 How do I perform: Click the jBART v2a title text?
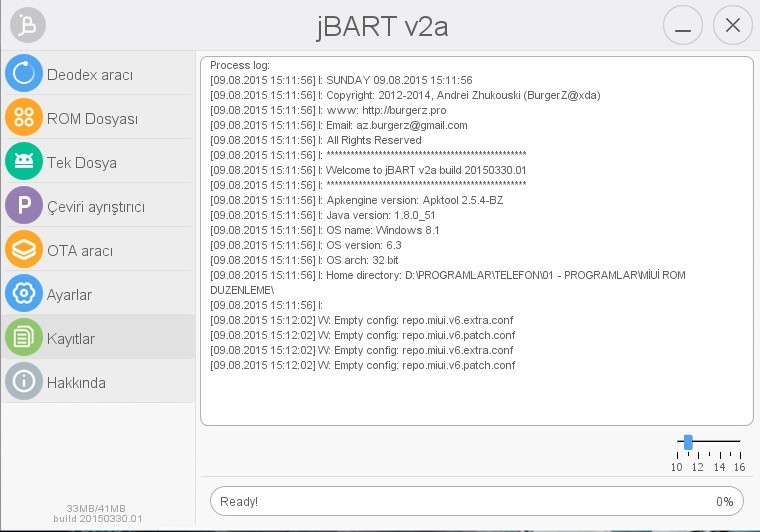pos(382,27)
